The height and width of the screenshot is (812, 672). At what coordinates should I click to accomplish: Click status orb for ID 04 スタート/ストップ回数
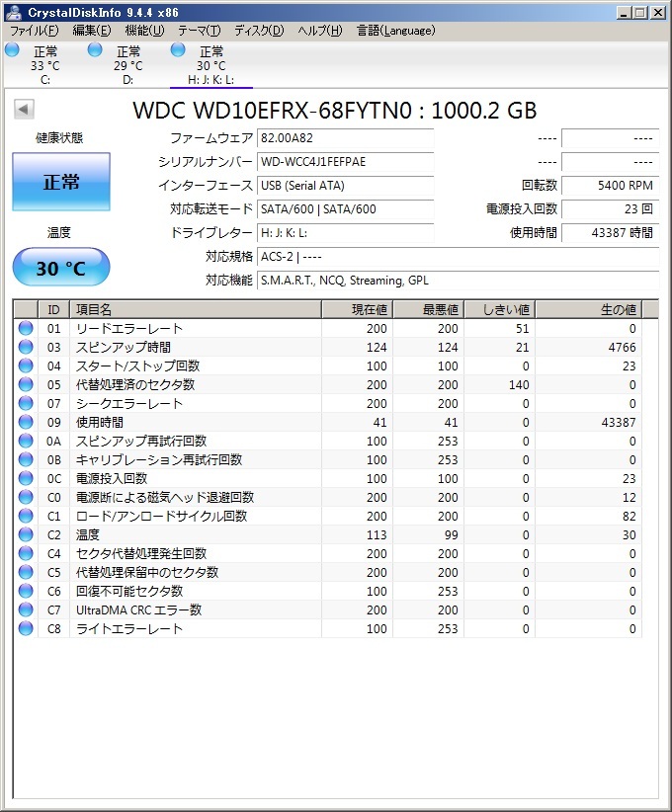pyautogui.click(x=26, y=365)
